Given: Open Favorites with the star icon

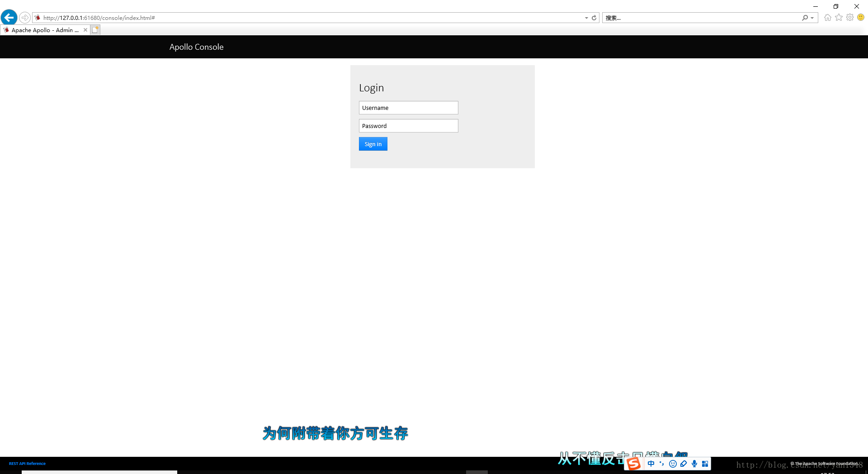Looking at the screenshot, I should [839, 17].
